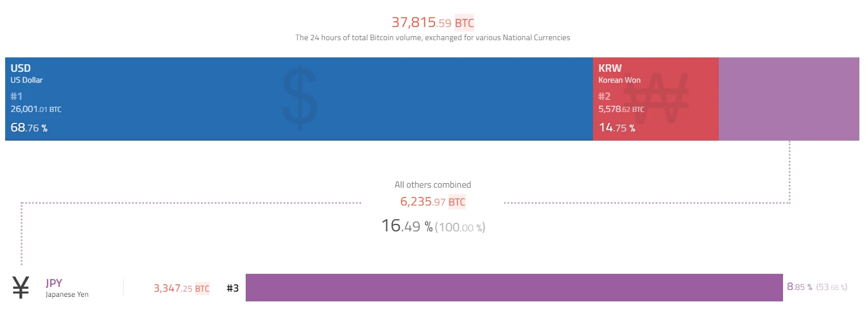Click the JPY purple horizontal volume bar
The height and width of the screenshot is (310, 868).
tap(514, 288)
